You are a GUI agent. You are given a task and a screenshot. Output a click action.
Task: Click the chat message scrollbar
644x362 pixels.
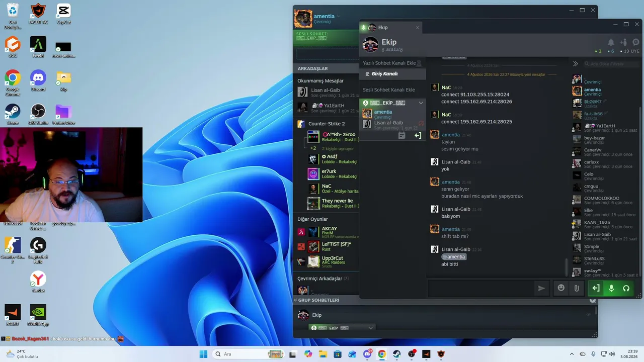click(567, 266)
